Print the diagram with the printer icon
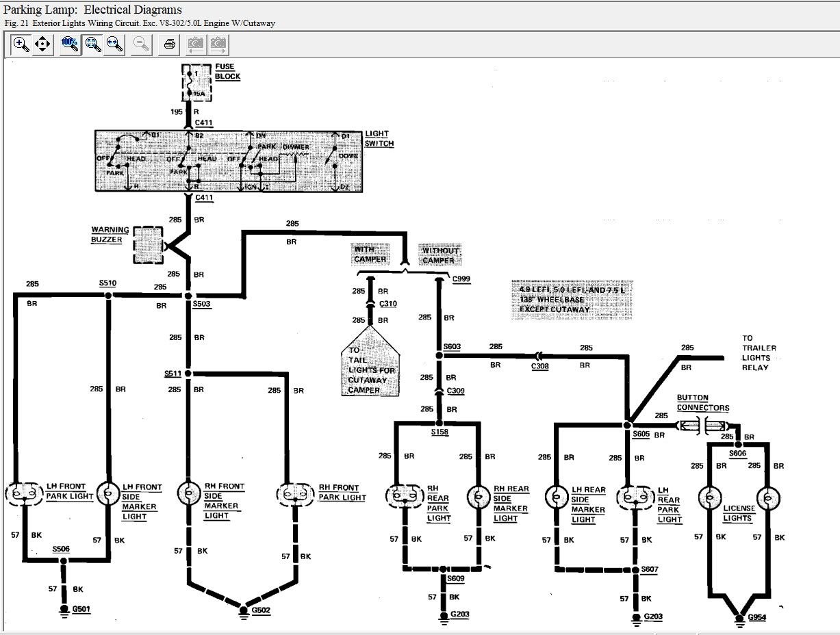The width and height of the screenshot is (840, 635). click(170, 44)
